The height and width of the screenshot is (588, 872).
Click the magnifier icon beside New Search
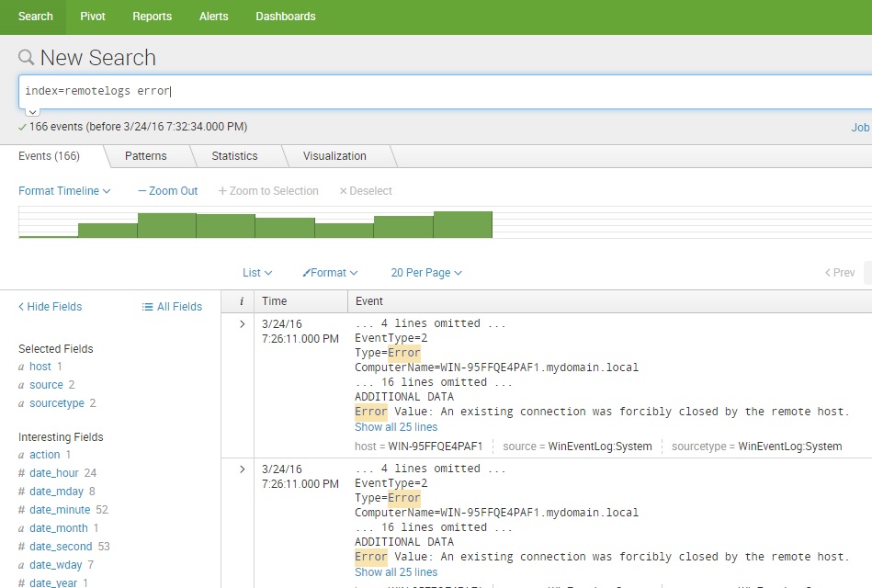26,58
